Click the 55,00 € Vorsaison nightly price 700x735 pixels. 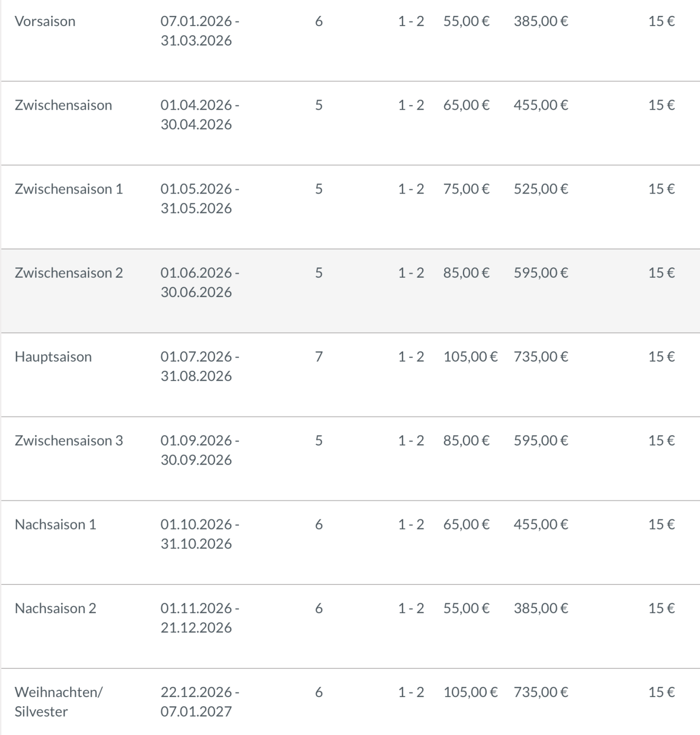pyautogui.click(x=466, y=22)
